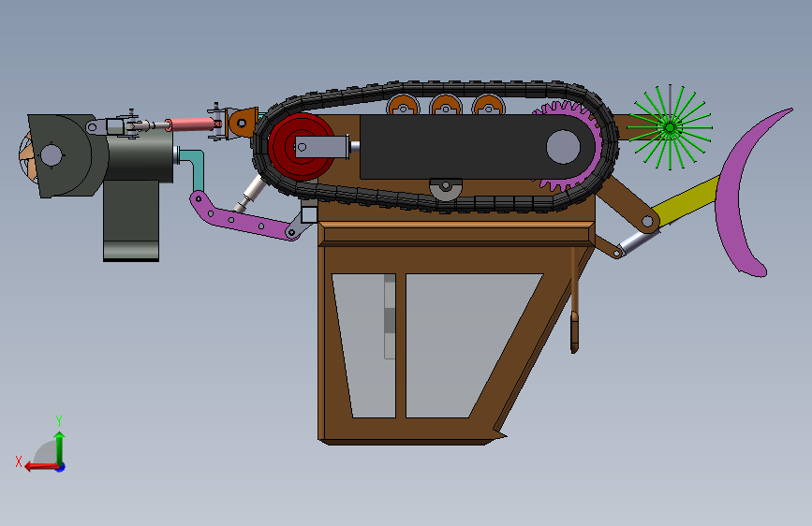The width and height of the screenshot is (812, 526).
Task: Pick the yellow arm holding the blade
Action: tap(687, 201)
